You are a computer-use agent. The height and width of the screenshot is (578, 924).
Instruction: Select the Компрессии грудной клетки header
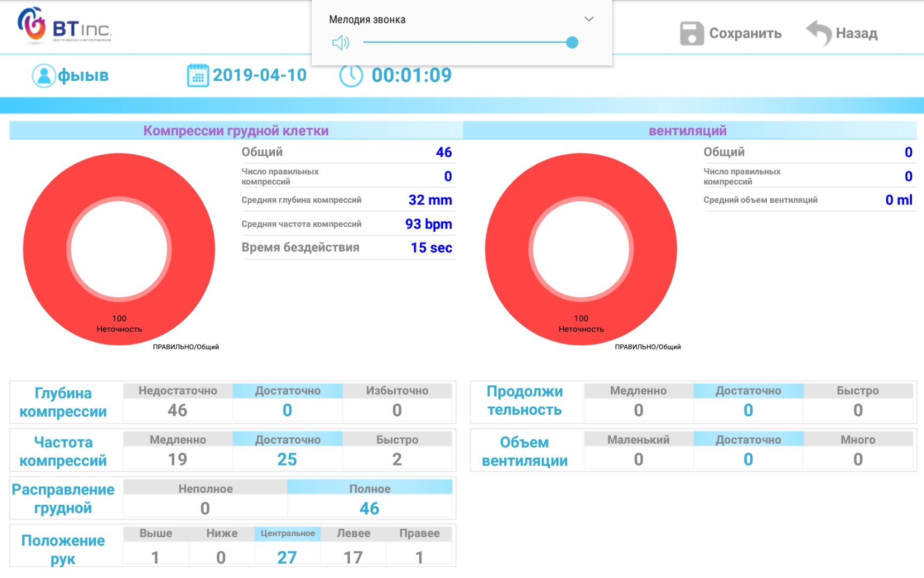[x=236, y=131]
